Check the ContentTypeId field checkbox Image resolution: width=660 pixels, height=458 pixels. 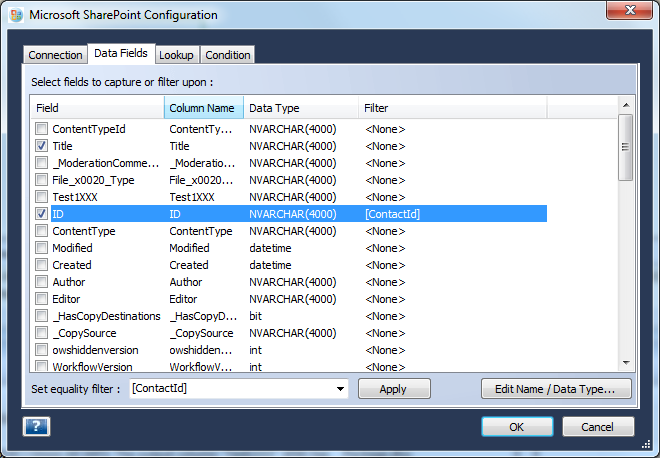pos(41,129)
